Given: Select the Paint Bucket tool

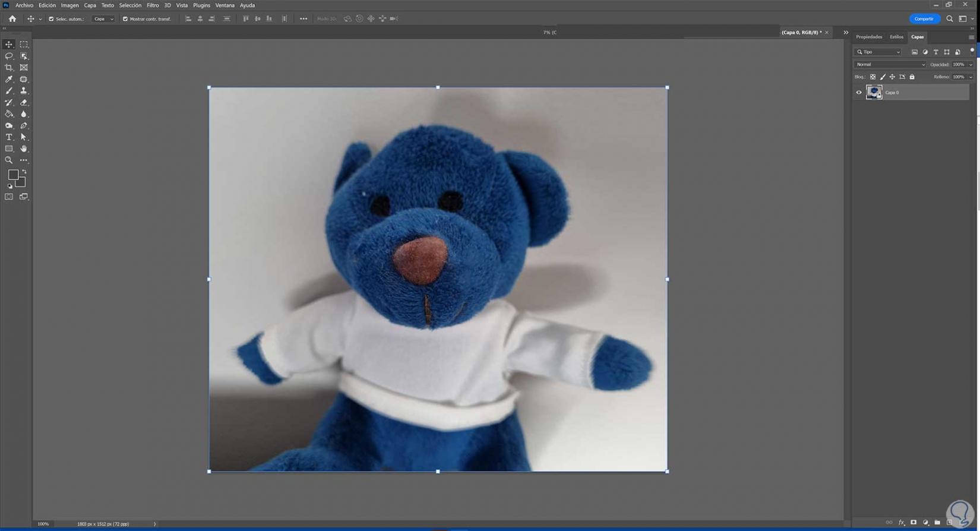Looking at the screenshot, I should (x=9, y=114).
